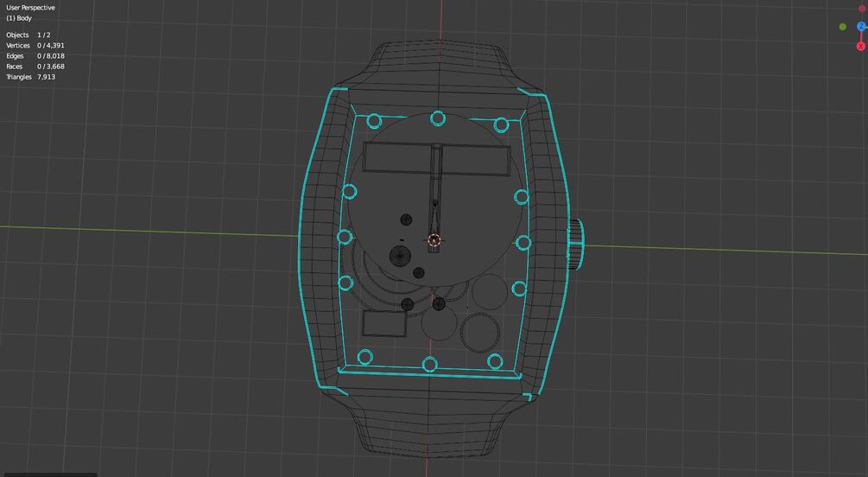Image resolution: width=868 pixels, height=477 pixels.
Task: Click the 'User Perspective' view label
Action: [30, 8]
